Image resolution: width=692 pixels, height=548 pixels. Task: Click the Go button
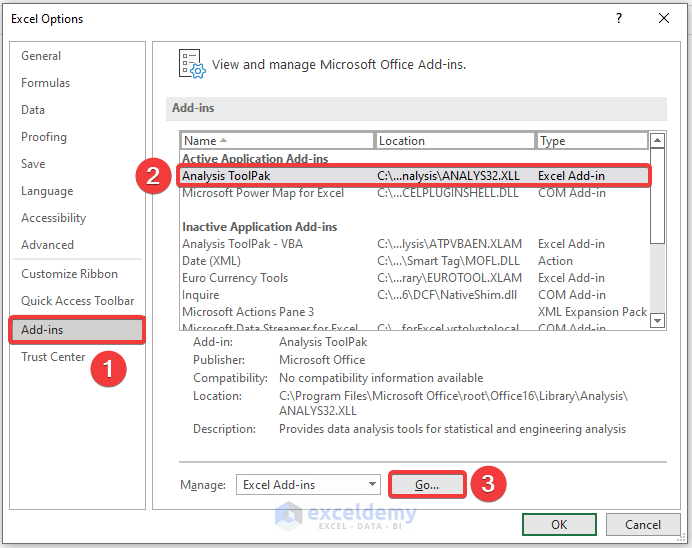[427, 485]
